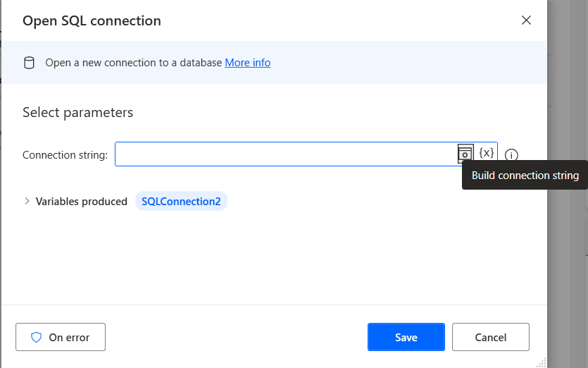This screenshot has width=588, height=368.
Task: Click the Variables produced label
Action: coord(82,202)
